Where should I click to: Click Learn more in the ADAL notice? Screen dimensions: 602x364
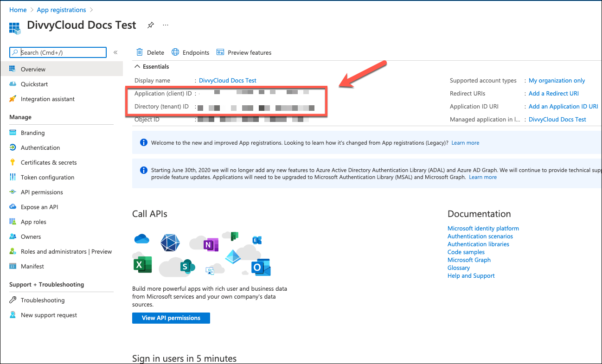coord(483,177)
